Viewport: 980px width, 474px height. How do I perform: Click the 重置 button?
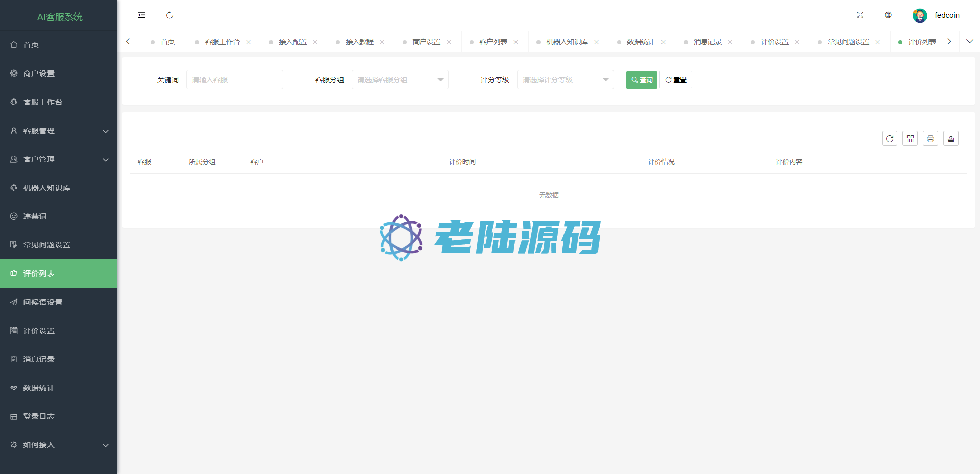pyautogui.click(x=675, y=80)
